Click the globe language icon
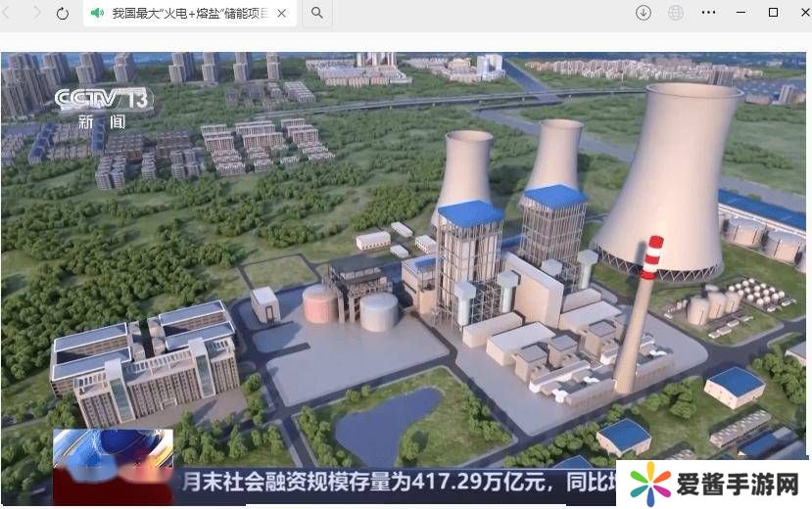The image size is (812, 509). [676, 13]
